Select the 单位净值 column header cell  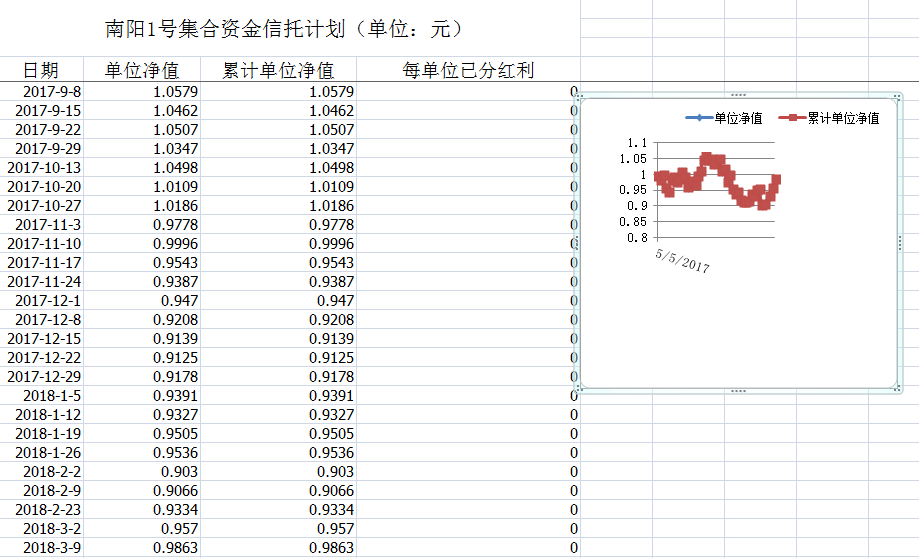point(142,70)
